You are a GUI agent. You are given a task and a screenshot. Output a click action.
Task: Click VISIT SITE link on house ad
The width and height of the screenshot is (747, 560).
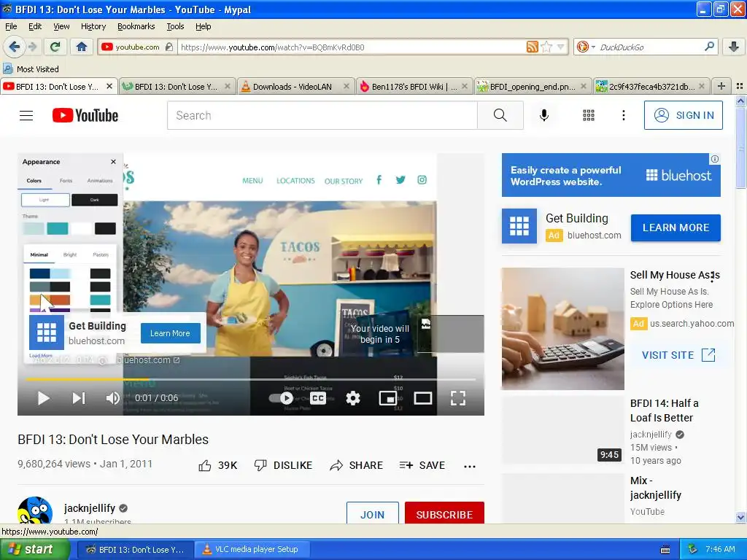click(678, 355)
